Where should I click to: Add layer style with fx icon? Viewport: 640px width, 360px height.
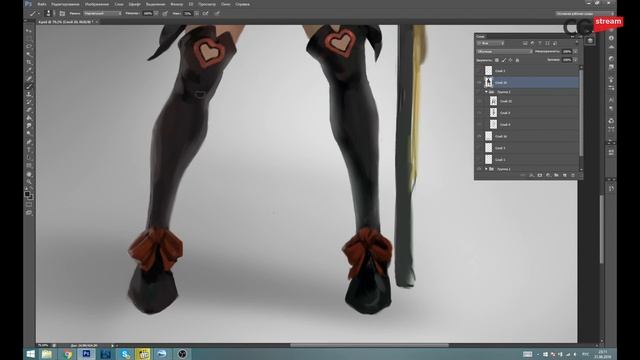tap(531, 175)
